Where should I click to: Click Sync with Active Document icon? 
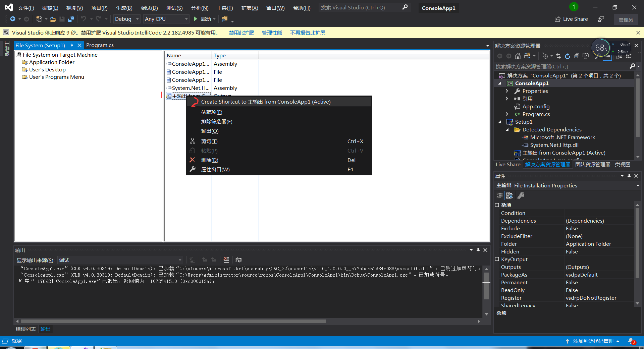pos(558,56)
